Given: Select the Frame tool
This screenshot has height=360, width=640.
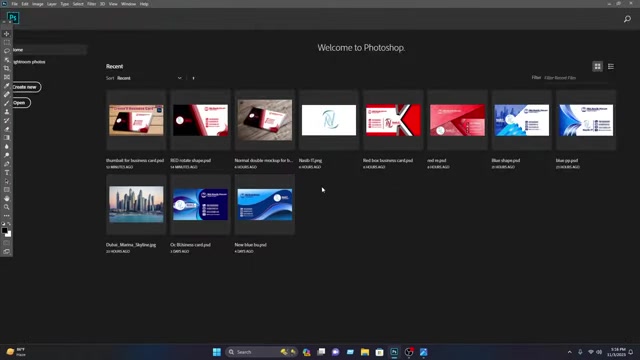Looking at the screenshot, I should (x=7, y=77).
